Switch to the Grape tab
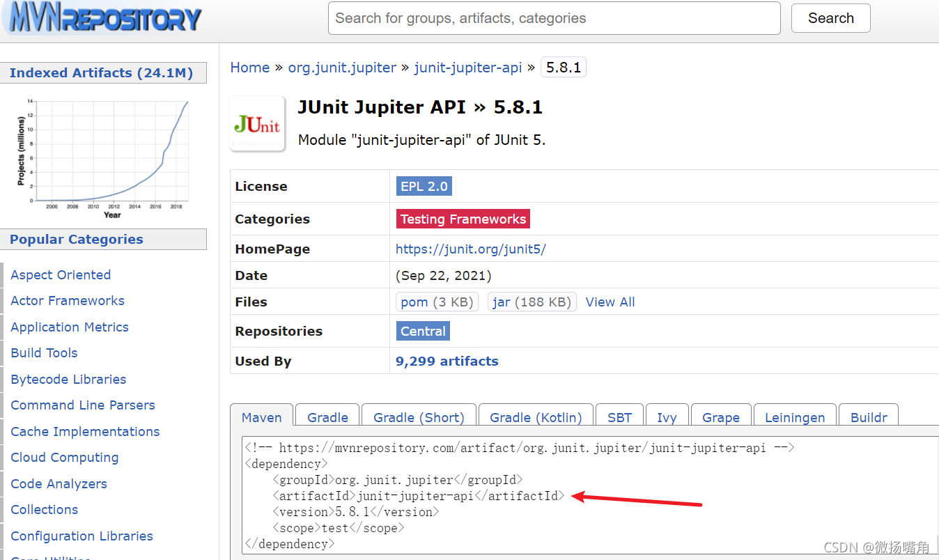This screenshot has height=560, width=939. tap(721, 417)
